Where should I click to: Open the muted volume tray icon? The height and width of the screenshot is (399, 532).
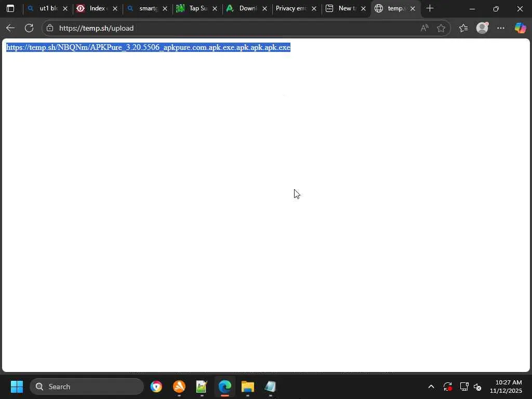tap(477, 387)
